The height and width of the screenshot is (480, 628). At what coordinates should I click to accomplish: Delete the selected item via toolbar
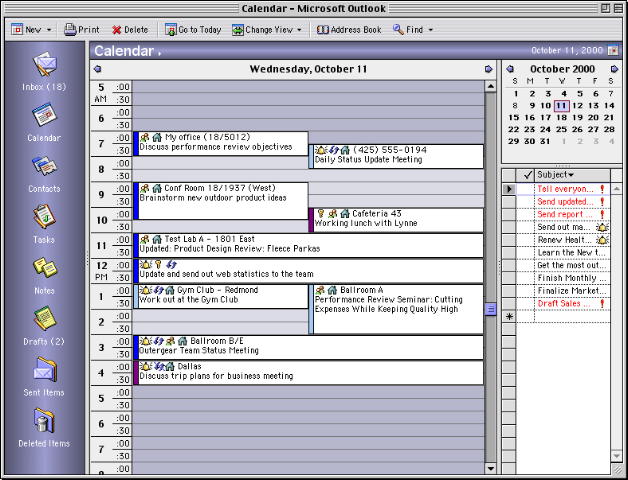(x=129, y=30)
